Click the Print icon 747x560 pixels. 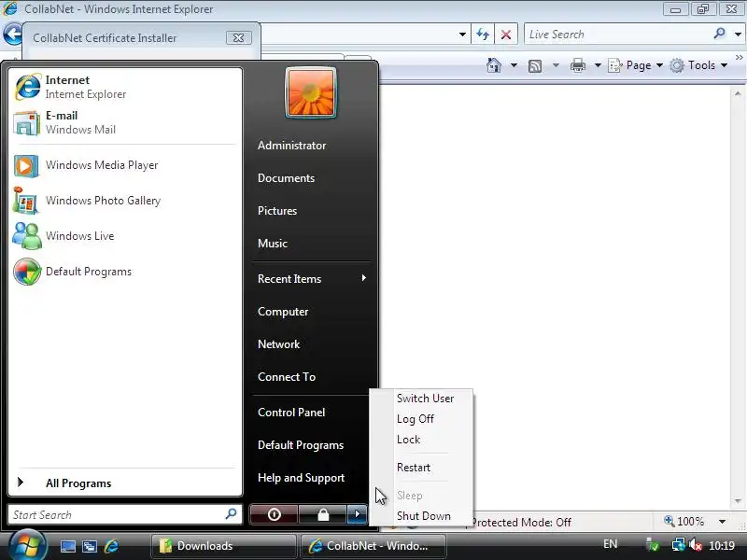click(577, 64)
